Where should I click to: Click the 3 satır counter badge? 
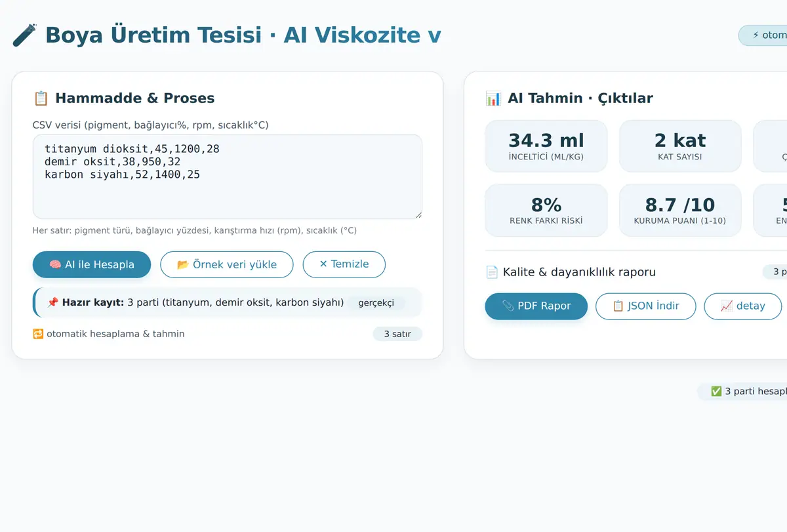pos(397,334)
